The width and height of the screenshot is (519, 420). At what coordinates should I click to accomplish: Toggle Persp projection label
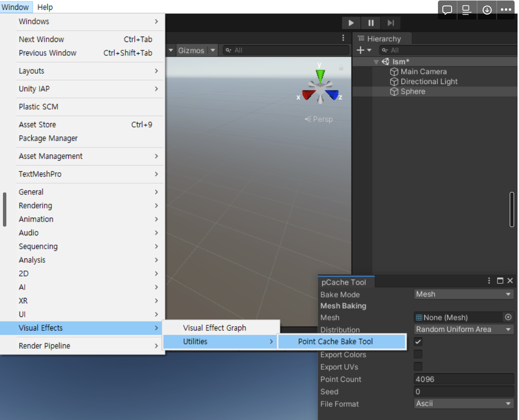(319, 119)
